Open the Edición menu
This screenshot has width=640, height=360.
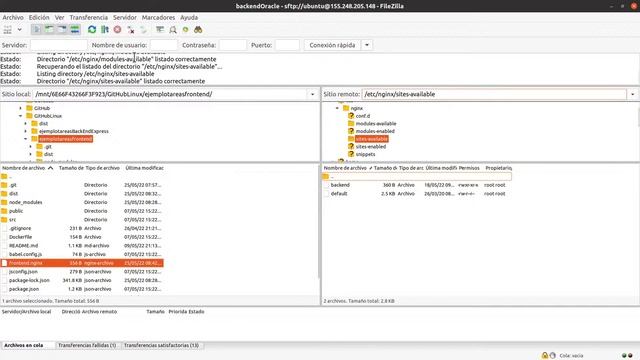pyautogui.click(x=39, y=18)
